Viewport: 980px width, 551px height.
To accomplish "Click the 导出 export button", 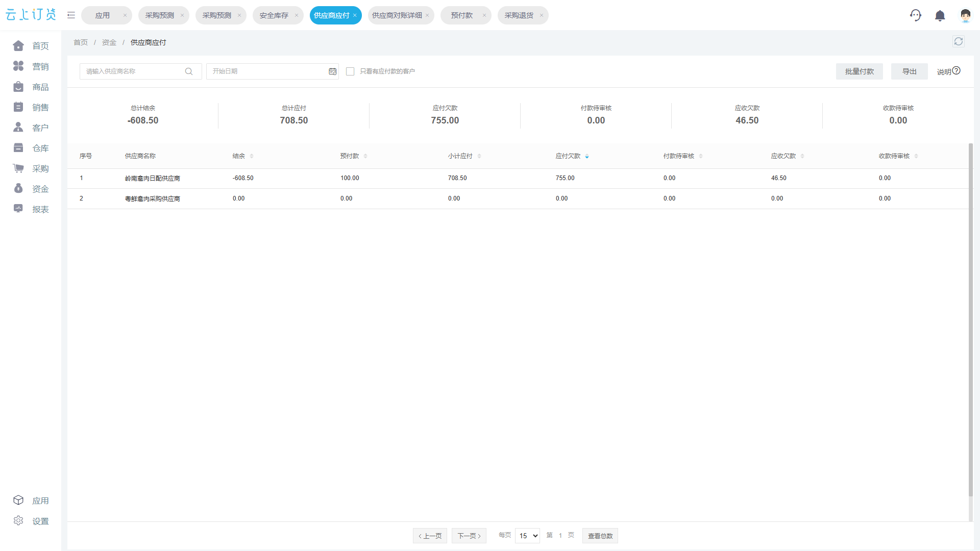I will pos(909,71).
